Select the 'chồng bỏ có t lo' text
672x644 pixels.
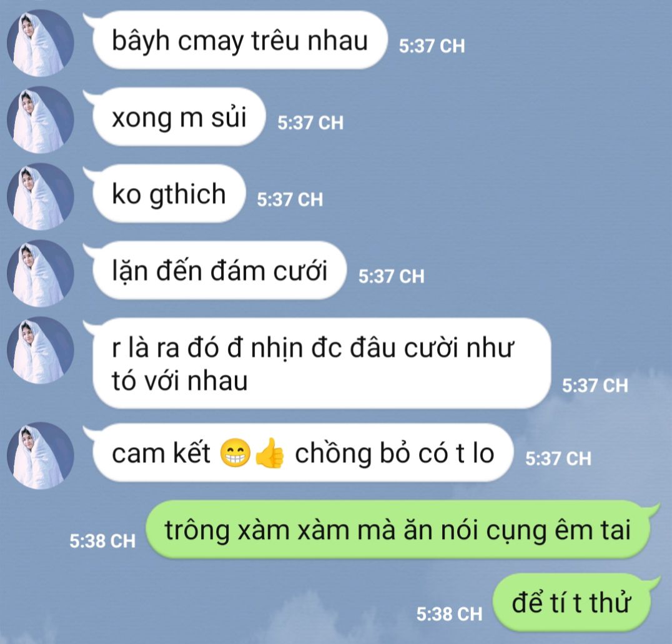coord(394,453)
